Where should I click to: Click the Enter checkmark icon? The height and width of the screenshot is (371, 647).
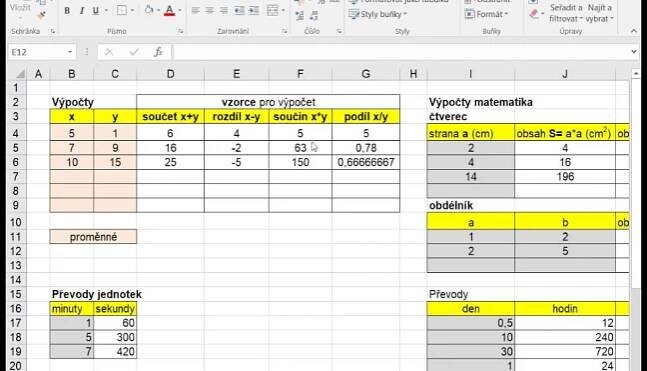(x=134, y=52)
